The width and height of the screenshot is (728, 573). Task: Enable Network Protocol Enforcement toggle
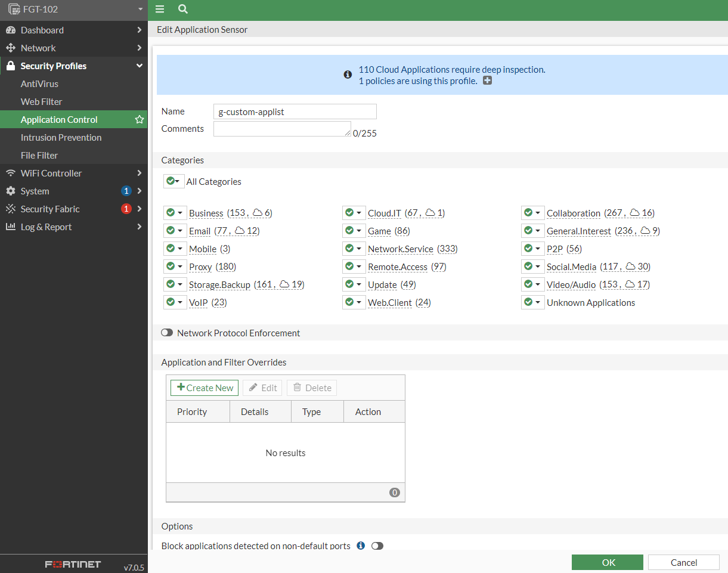coord(167,333)
